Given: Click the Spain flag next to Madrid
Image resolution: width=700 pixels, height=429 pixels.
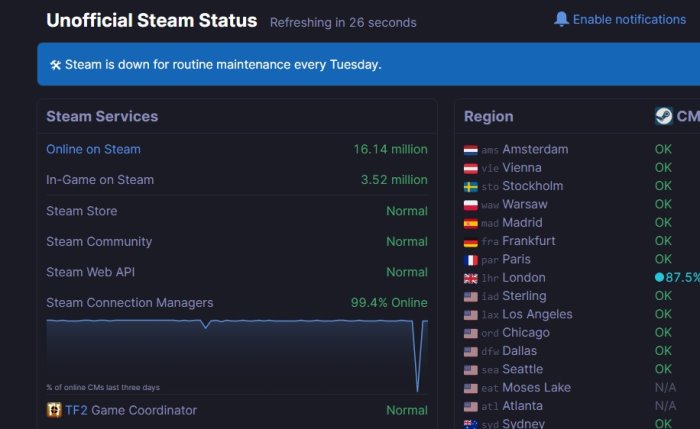Looking at the screenshot, I should pyautogui.click(x=471, y=223).
